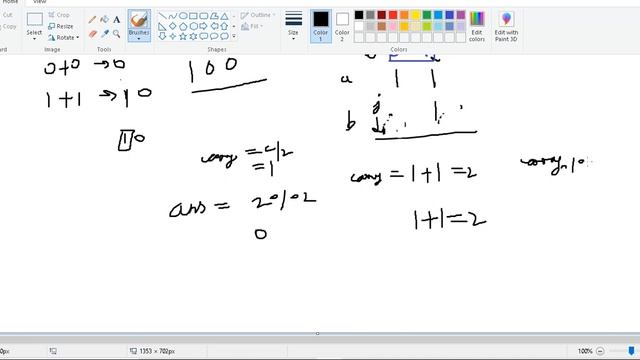Click the Crop button

tap(59, 15)
